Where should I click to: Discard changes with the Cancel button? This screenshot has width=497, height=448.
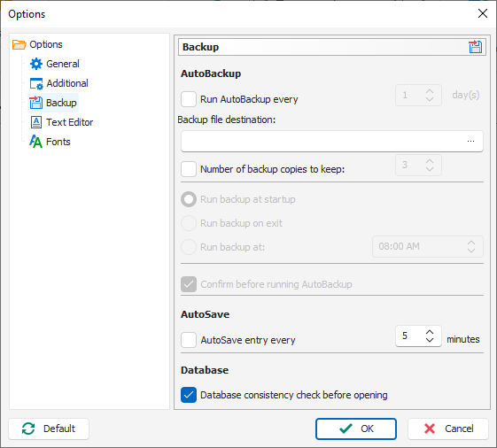448,429
